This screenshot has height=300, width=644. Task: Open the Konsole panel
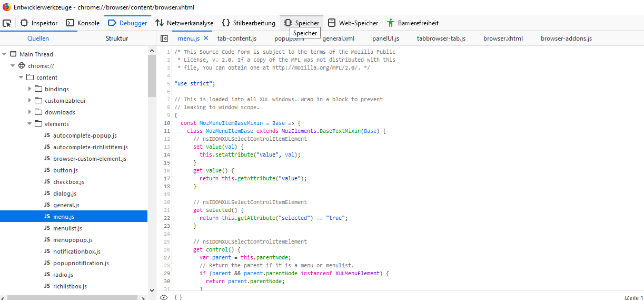pos(83,23)
